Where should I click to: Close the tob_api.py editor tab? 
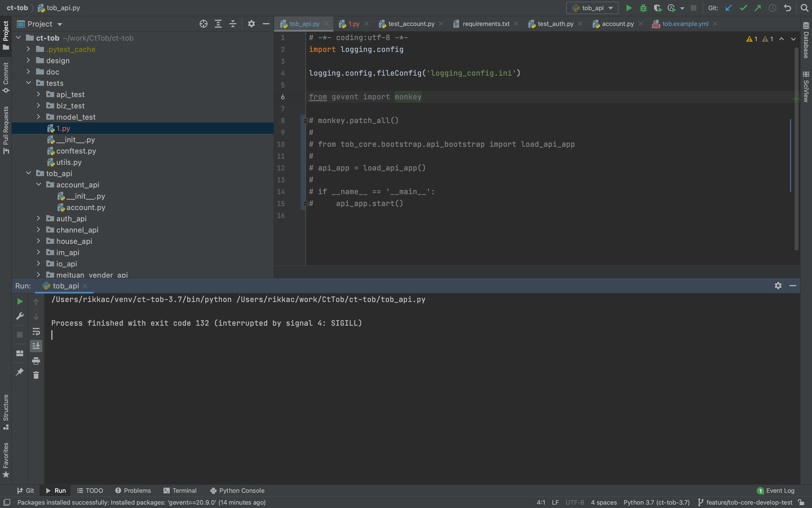(x=326, y=24)
